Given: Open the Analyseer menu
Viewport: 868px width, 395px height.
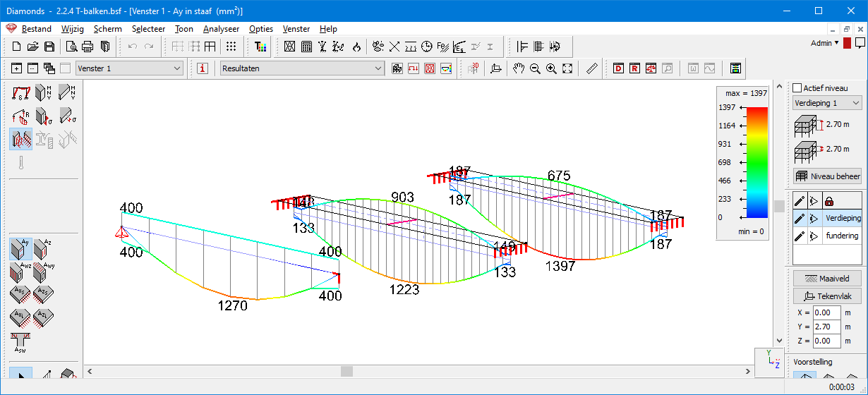Looking at the screenshot, I should (x=221, y=29).
